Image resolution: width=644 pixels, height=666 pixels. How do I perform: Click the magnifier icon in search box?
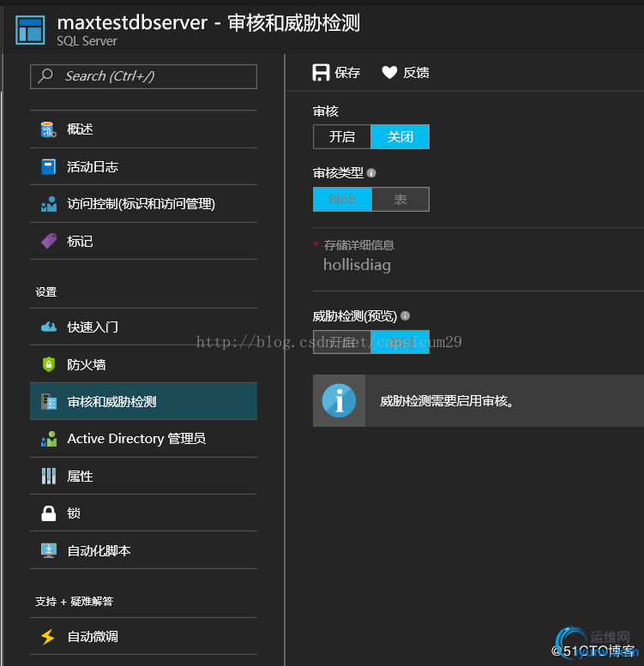tap(45, 76)
